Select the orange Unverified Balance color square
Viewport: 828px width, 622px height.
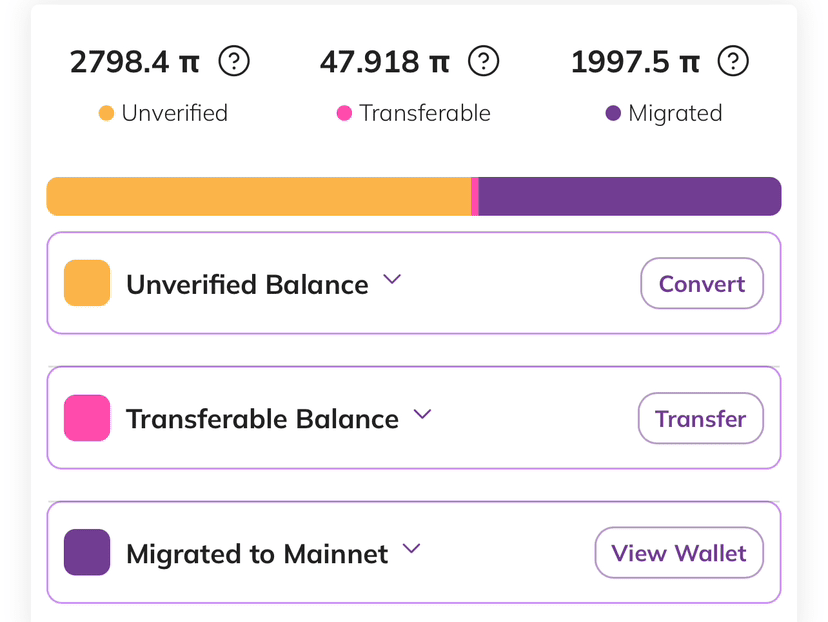coord(87,283)
